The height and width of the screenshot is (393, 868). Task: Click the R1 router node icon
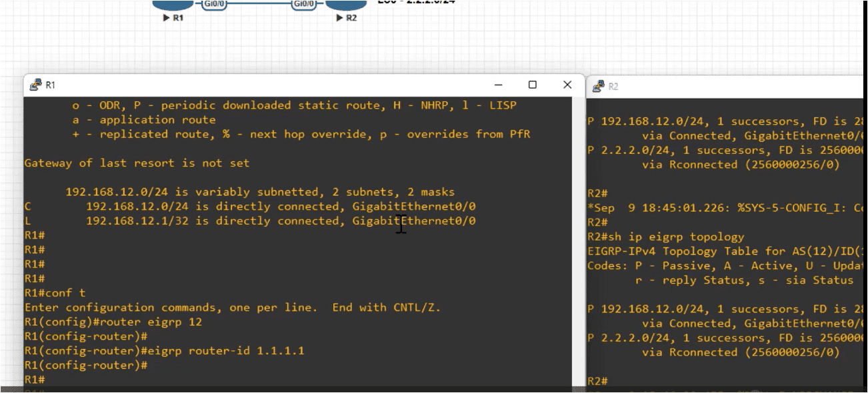tap(172, 5)
